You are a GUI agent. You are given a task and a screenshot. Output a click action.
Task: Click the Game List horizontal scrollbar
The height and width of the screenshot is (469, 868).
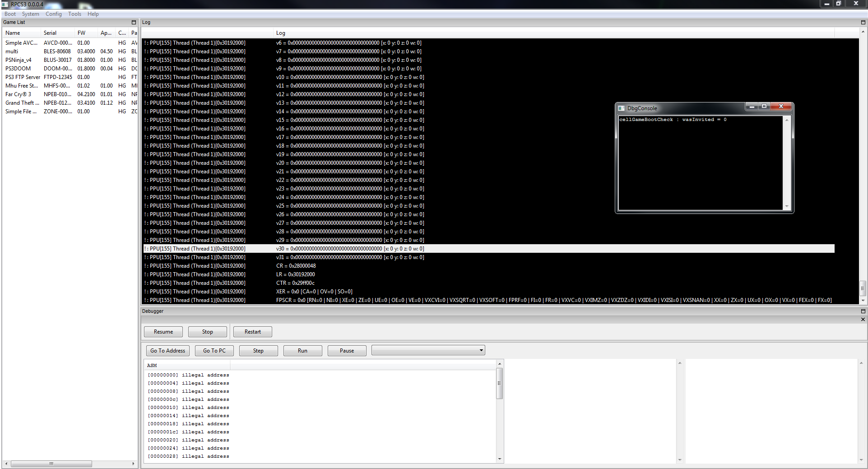(x=51, y=464)
